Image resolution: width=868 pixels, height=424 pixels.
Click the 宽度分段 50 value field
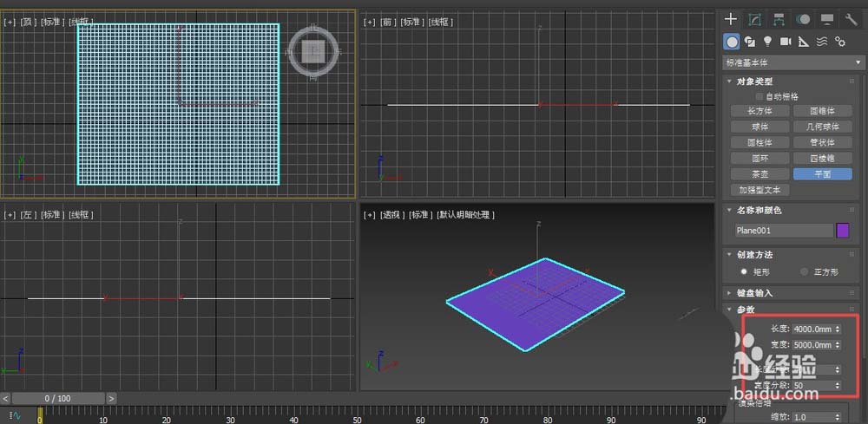(x=812, y=385)
